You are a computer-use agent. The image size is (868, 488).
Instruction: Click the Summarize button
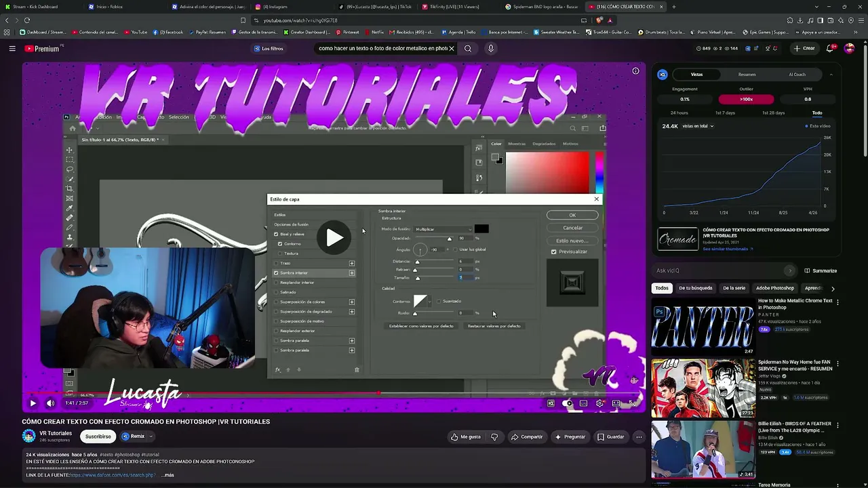coord(821,270)
